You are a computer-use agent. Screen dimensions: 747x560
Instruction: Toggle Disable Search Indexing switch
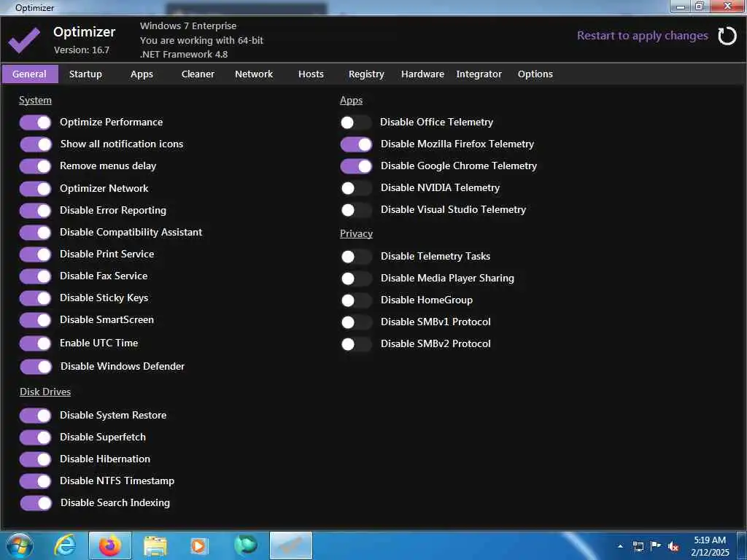click(x=36, y=503)
